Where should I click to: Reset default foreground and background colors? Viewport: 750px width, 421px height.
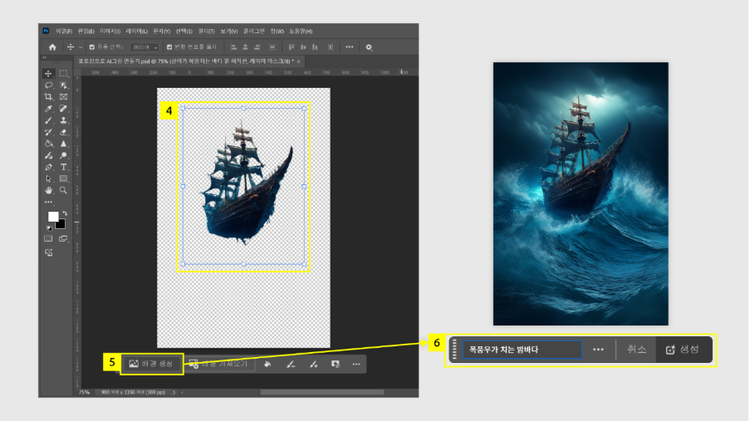point(49,228)
